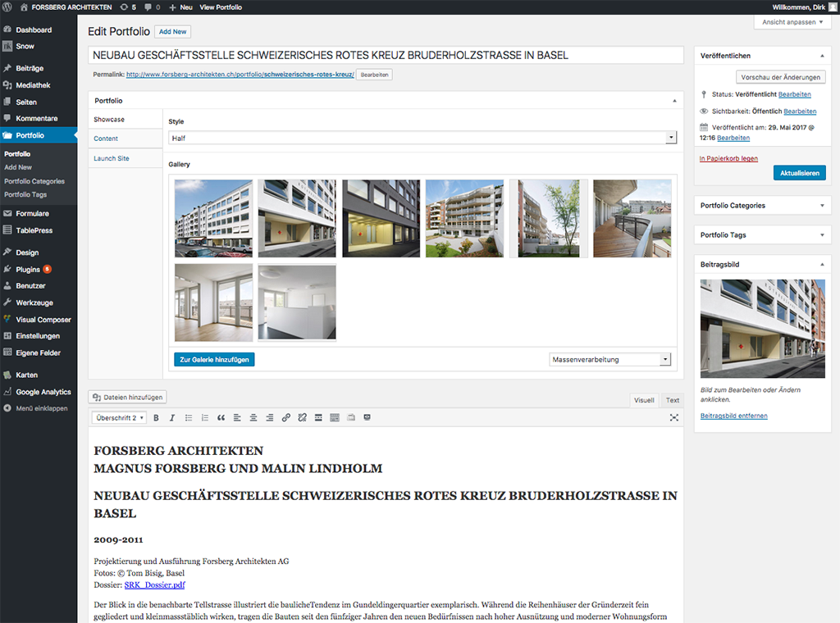Screen dimensions: 840x623
Task: Switch editor to Text tab
Action: (x=673, y=400)
